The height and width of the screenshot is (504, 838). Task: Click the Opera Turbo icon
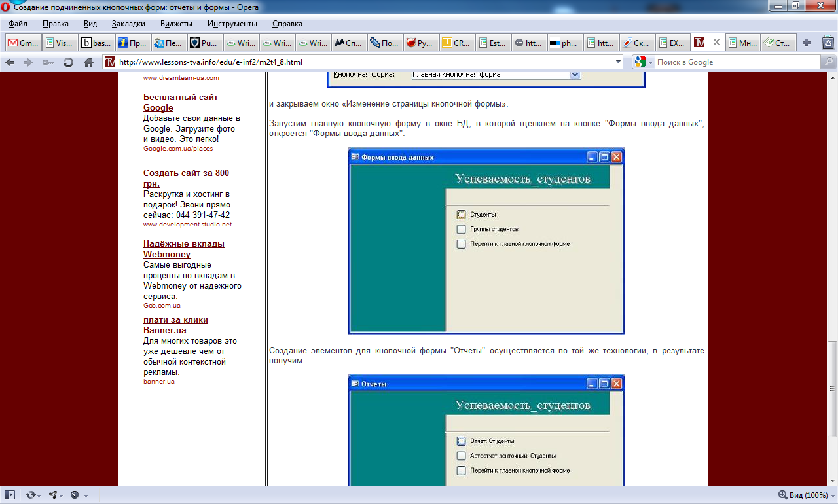tap(75, 495)
